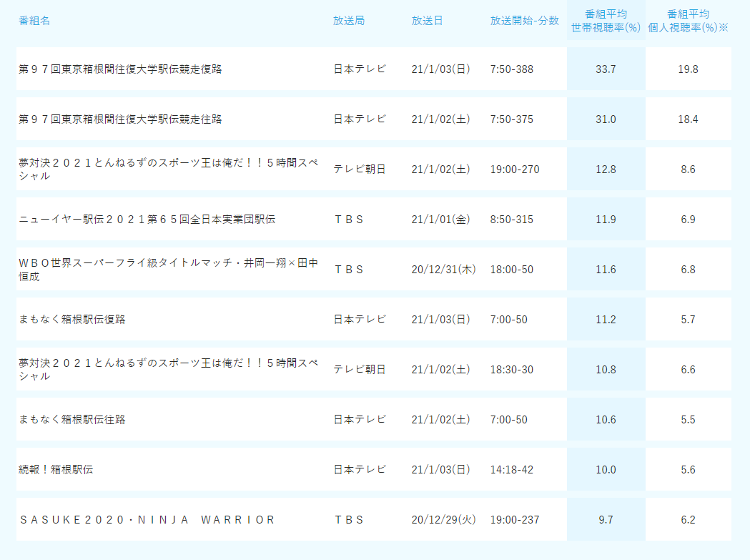The width and height of the screenshot is (750, 560).
Task: Click the date in the 続報!箱根駅伝 row
Action: 440,470
